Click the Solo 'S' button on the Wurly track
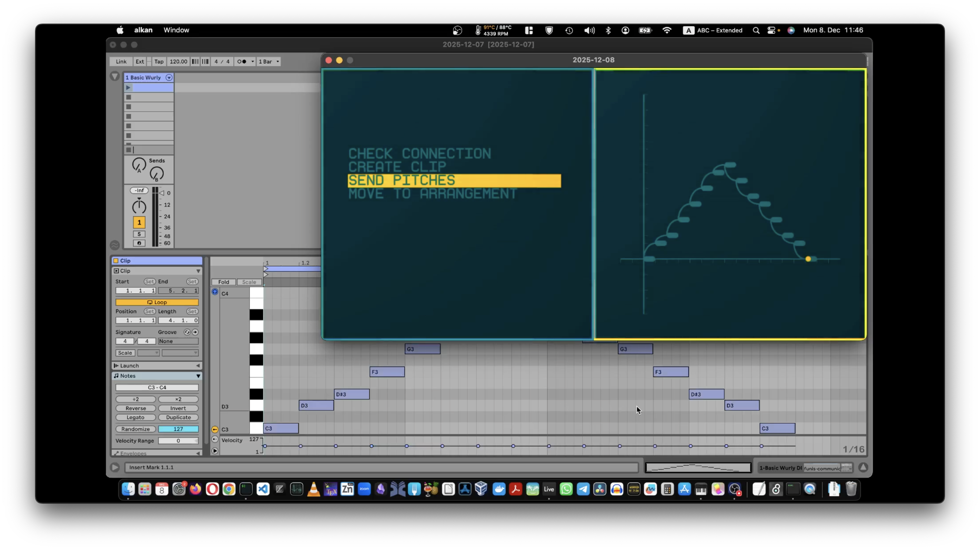980x550 pixels. [x=139, y=234]
